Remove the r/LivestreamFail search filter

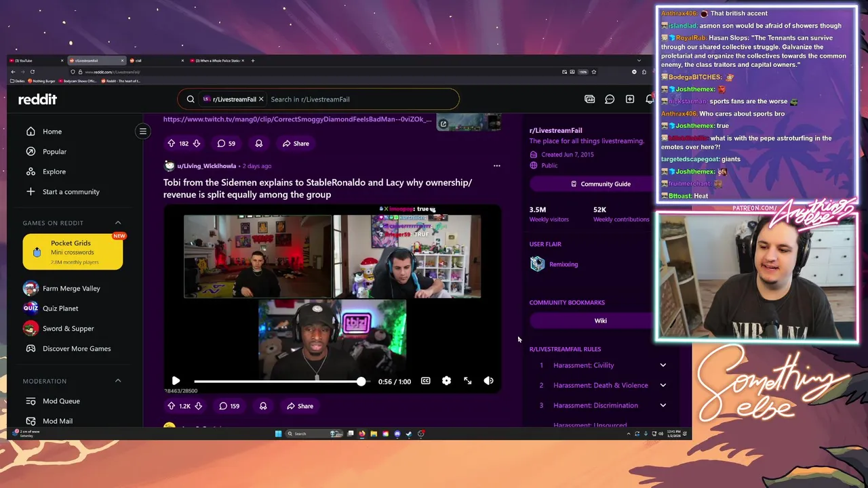[261, 99]
